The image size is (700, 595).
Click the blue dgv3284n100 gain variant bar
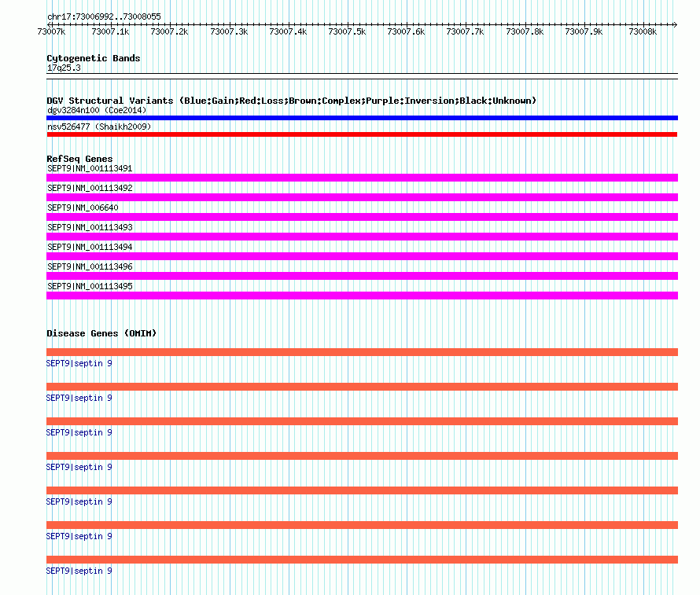[x=362, y=118]
